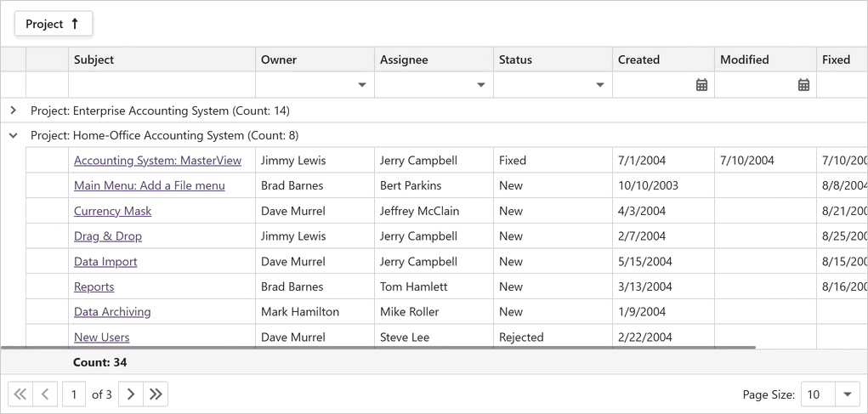
Task: Click the ascending sort arrow on Project chip
Action: pyautogui.click(x=75, y=24)
